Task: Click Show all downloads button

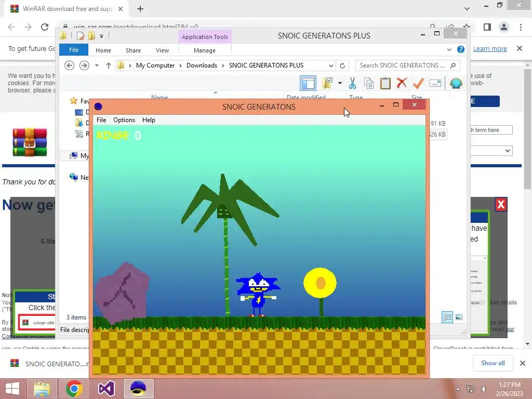Action: (x=493, y=363)
